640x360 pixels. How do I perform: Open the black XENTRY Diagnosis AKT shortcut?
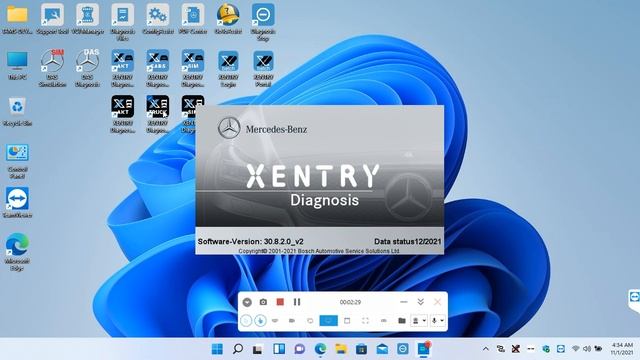pos(122,114)
